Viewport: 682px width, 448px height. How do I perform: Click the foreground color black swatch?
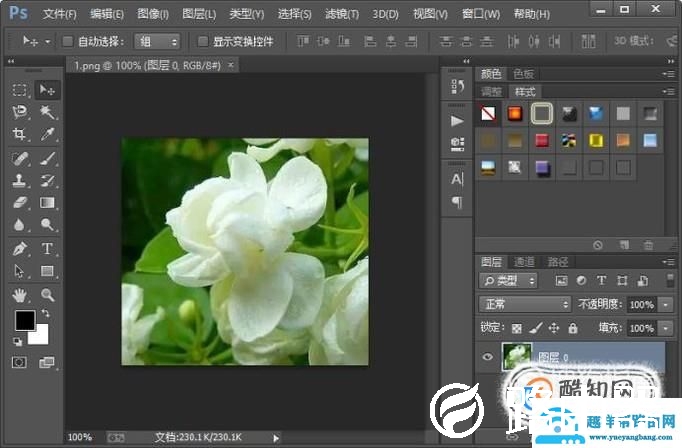coord(24,320)
